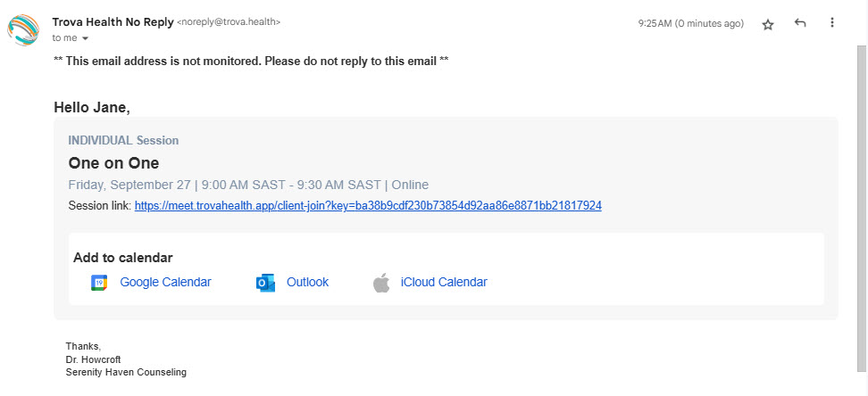Screen dimensions: 868x396
Task: Click the "One on One" session title
Action: coord(113,163)
